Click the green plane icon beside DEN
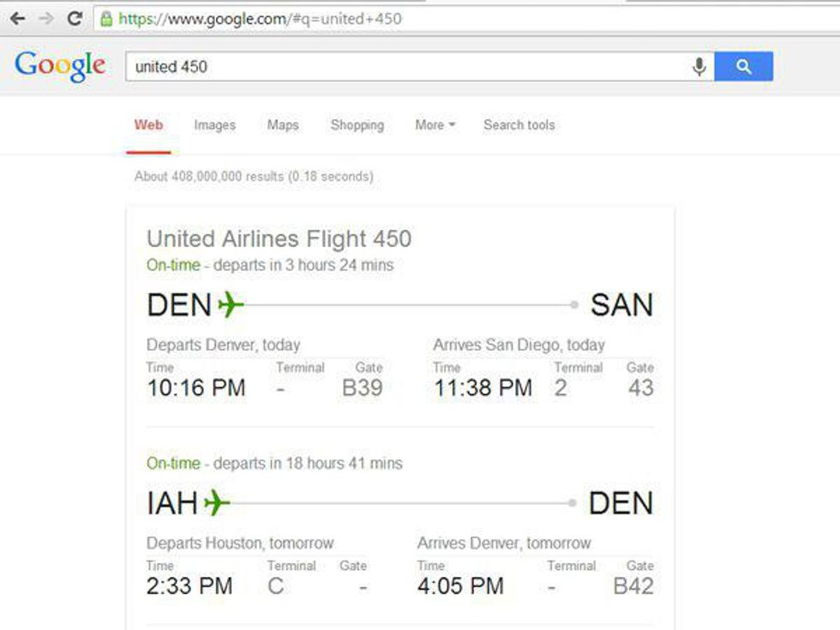 [231, 304]
